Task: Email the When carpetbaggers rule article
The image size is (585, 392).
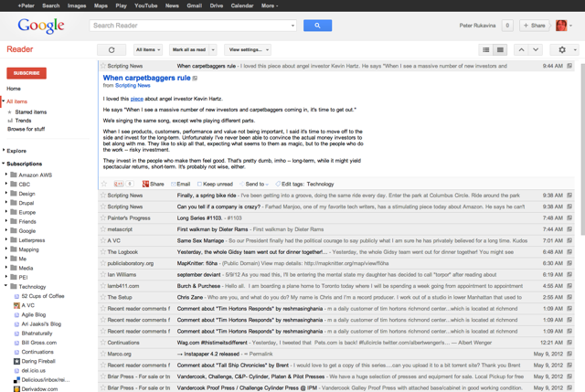Action: pos(181,184)
